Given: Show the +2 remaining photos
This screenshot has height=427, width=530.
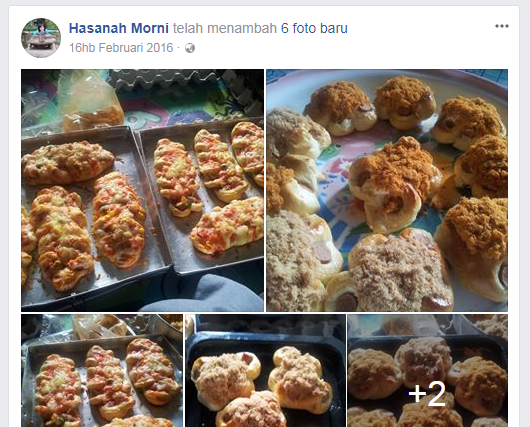Looking at the screenshot, I should pos(428,371).
